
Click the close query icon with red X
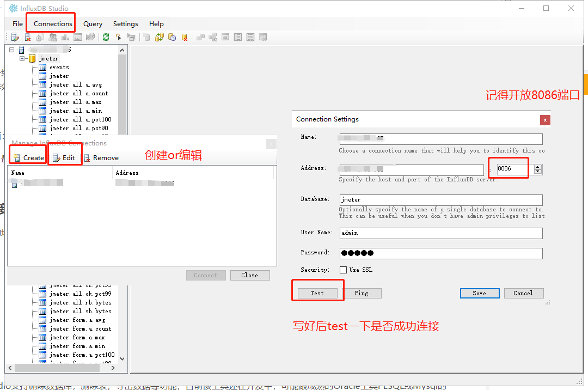pos(28,36)
